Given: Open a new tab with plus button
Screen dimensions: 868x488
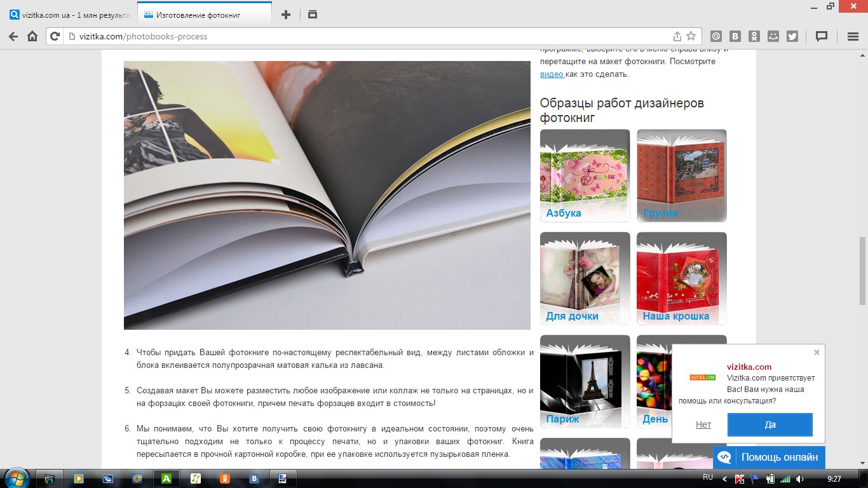Looking at the screenshot, I should coord(286,15).
